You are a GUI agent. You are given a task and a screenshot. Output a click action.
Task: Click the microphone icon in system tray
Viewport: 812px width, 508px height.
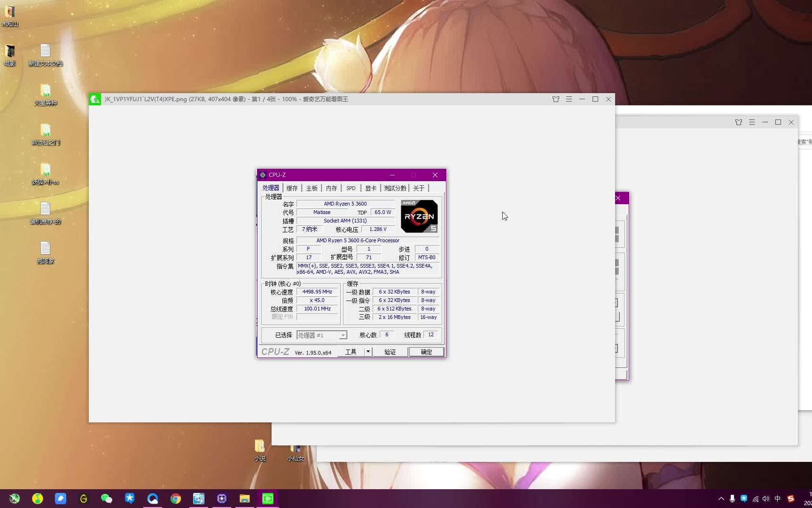point(732,499)
